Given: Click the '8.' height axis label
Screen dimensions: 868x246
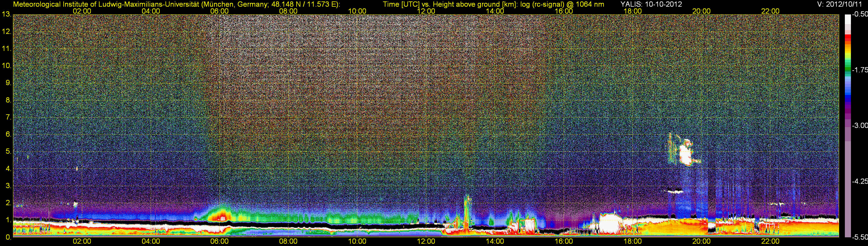Looking at the screenshot, I should tap(8, 100).
